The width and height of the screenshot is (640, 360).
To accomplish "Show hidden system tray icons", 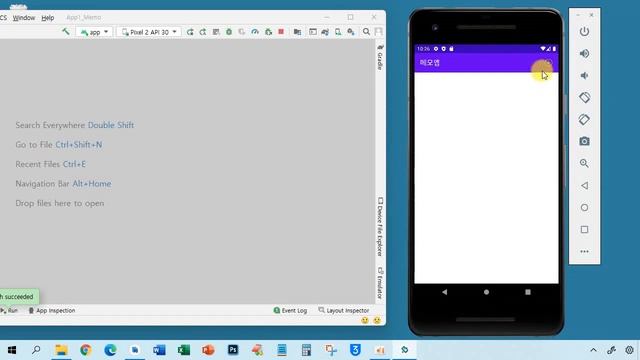I will [593, 350].
